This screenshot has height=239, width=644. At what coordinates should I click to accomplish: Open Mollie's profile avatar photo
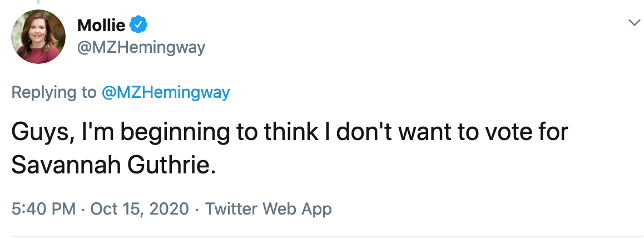point(38,37)
